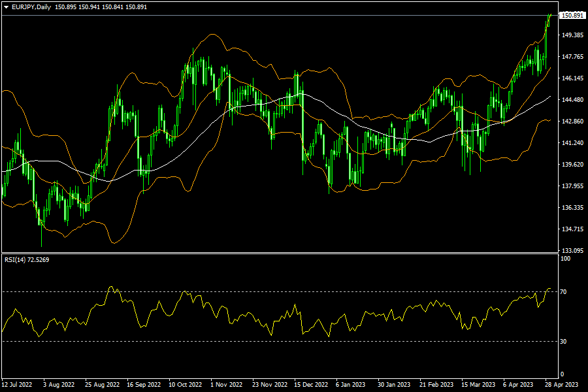Click the 23 Nov 2022 date label
588x392 pixels.
pyautogui.click(x=270, y=385)
